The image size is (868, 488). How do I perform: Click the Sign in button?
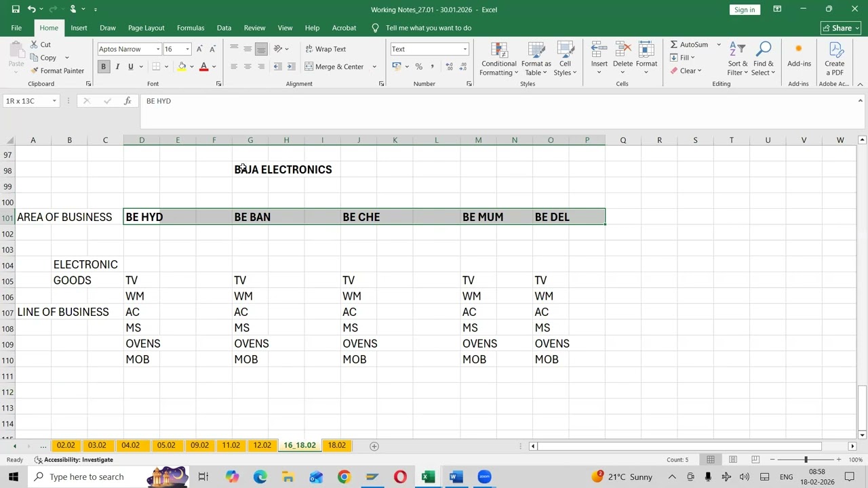pyautogui.click(x=744, y=9)
